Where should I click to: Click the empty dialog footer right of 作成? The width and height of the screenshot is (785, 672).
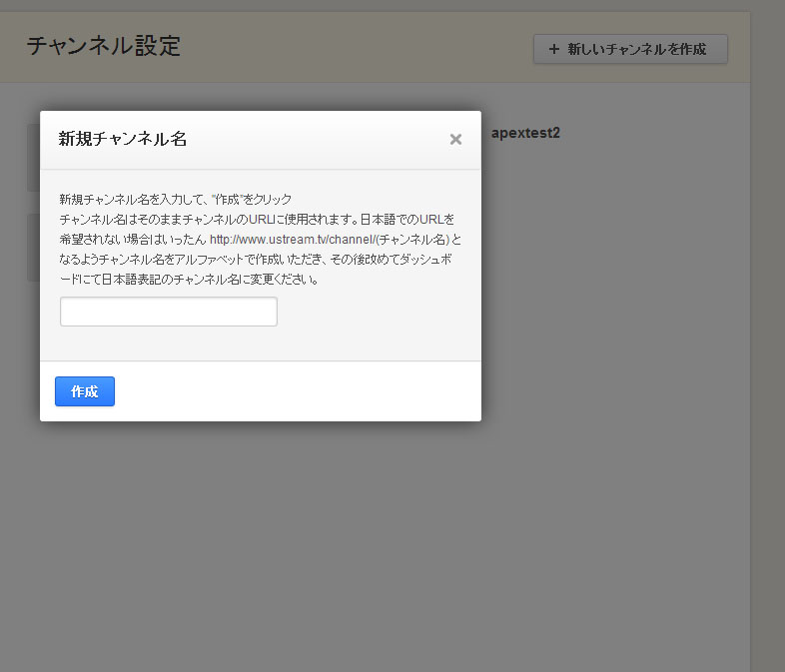pos(300,391)
